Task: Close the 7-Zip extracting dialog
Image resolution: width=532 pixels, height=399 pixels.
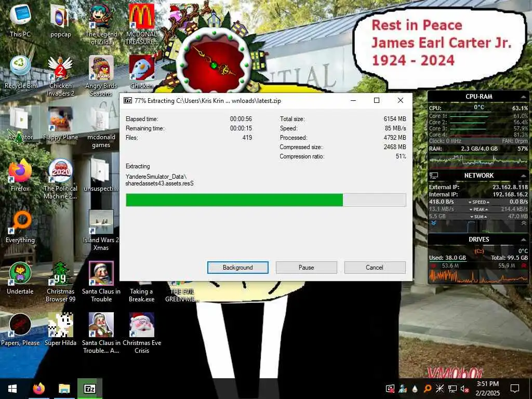Action: (x=401, y=100)
